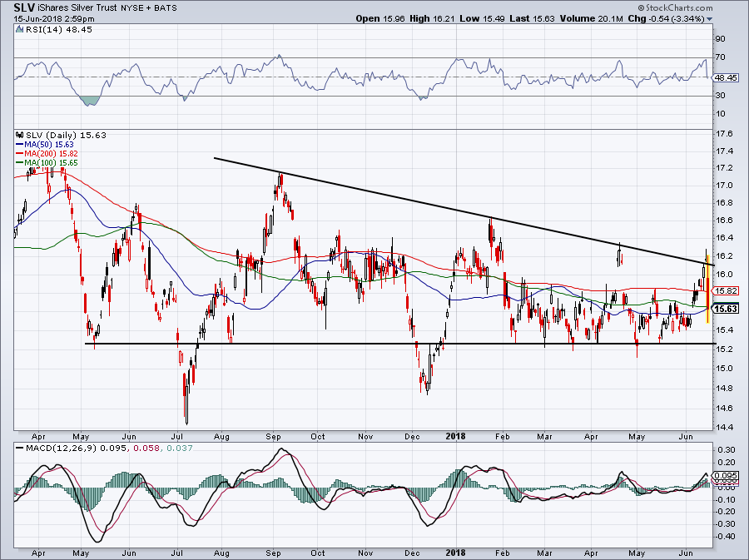Click the MA(200) 15.82 legend entry

(47, 153)
